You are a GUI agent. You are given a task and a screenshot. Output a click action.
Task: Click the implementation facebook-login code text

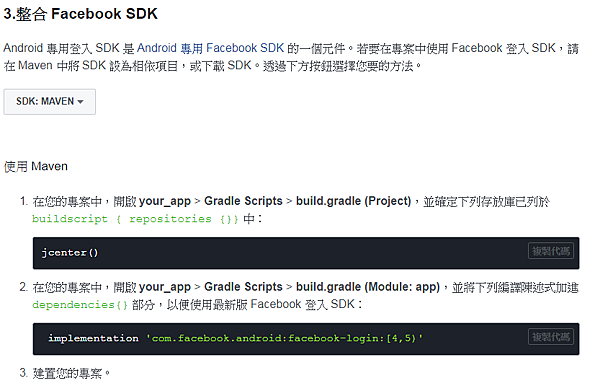(235, 338)
